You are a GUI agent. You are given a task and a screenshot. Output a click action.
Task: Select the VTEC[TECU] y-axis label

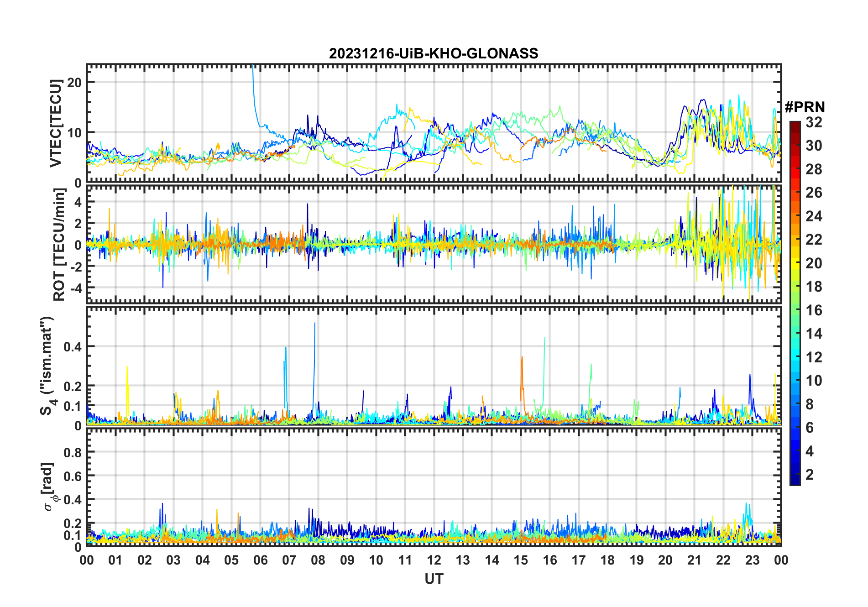(x=56, y=123)
